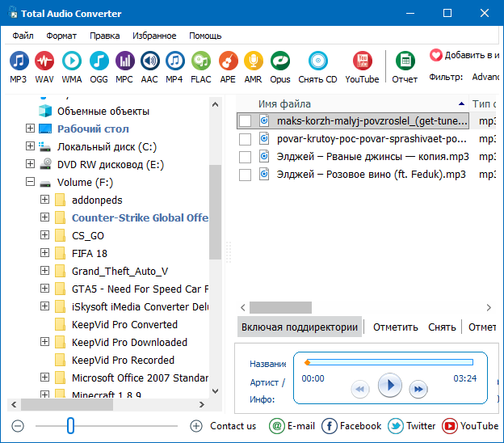Click the rip CD icon

(317, 61)
